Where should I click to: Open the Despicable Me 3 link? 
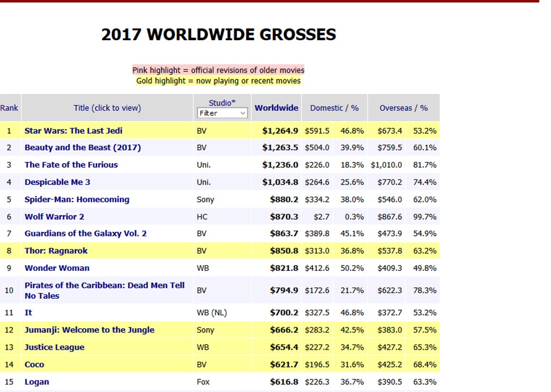click(57, 182)
